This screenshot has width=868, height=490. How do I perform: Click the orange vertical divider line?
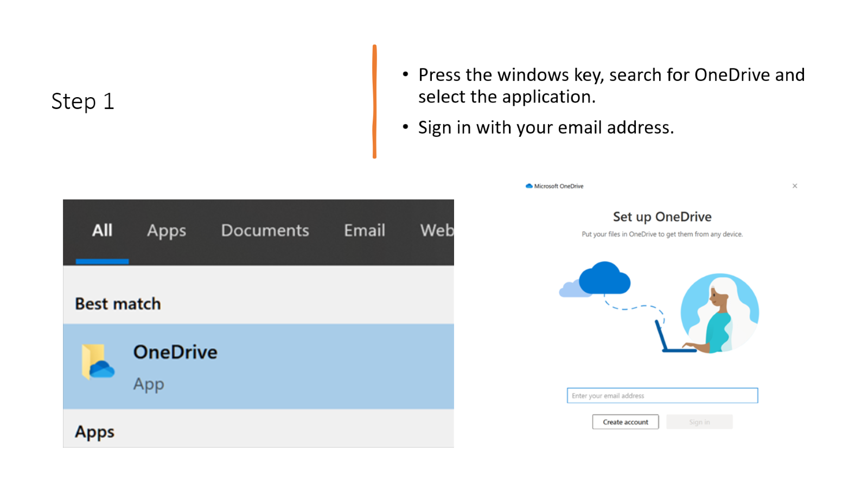click(x=374, y=102)
